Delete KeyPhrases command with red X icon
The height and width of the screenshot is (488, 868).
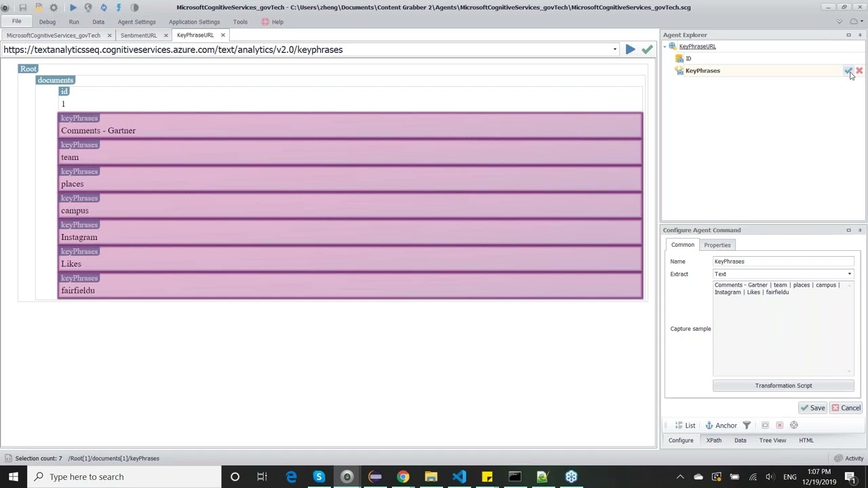click(x=859, y=70)
